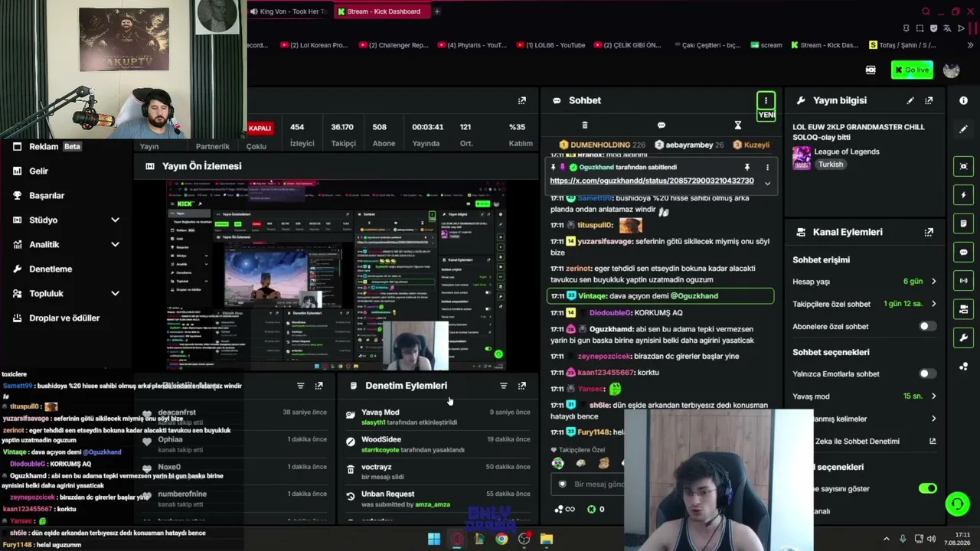Click the hourglass icon in chat toolbar
Screen dimensions: 980x551
pos(738,126)
